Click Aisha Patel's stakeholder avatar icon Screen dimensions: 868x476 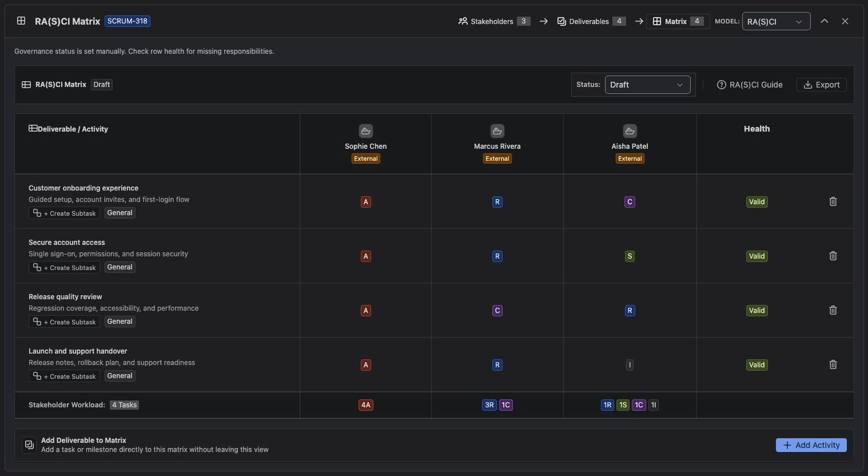630,131
